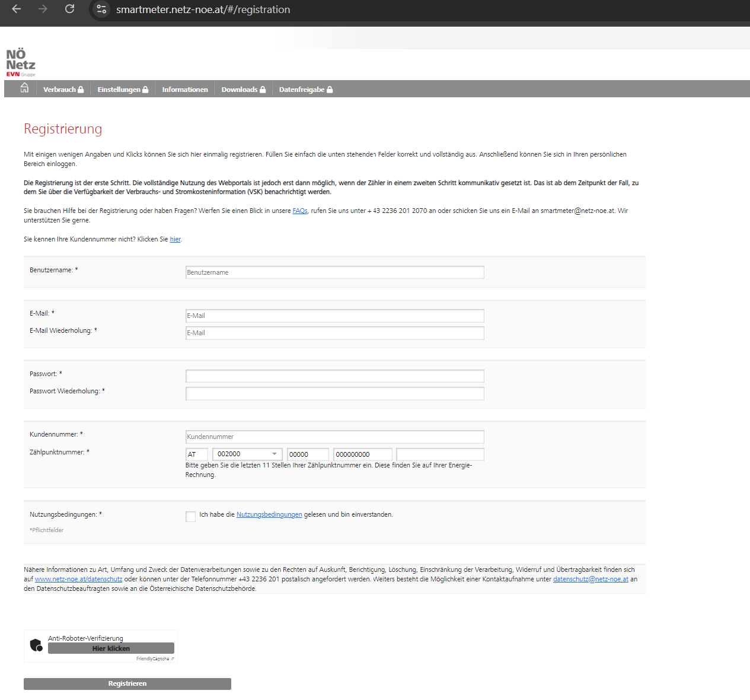Click datenschutz@netz-noe.at email link
Screen dimensions: 750x700
[591, 579]
